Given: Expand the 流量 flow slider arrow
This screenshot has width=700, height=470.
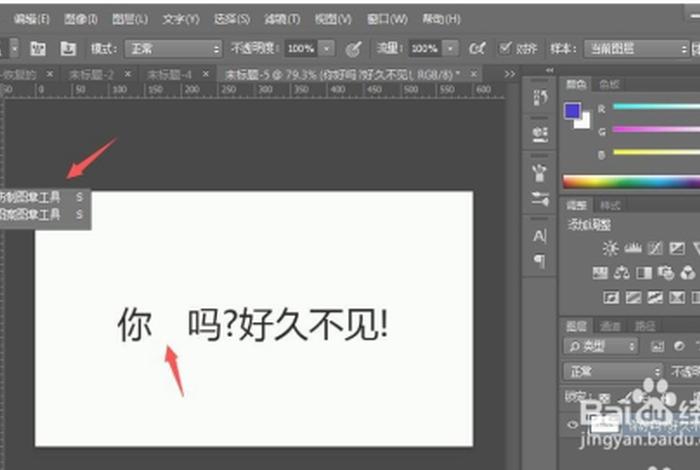Looking at the screenshot, I should pos(450,49).
